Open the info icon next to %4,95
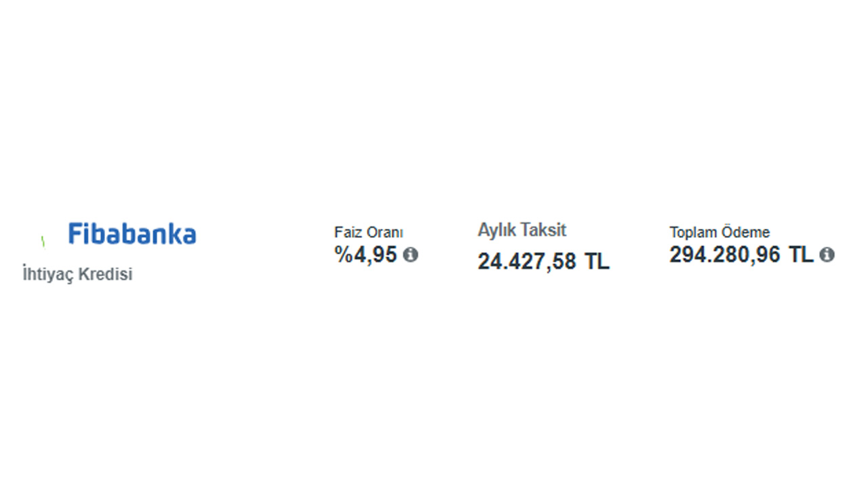Image resolution: width=868 pixels, height=488 pixels. click(410, 255)
